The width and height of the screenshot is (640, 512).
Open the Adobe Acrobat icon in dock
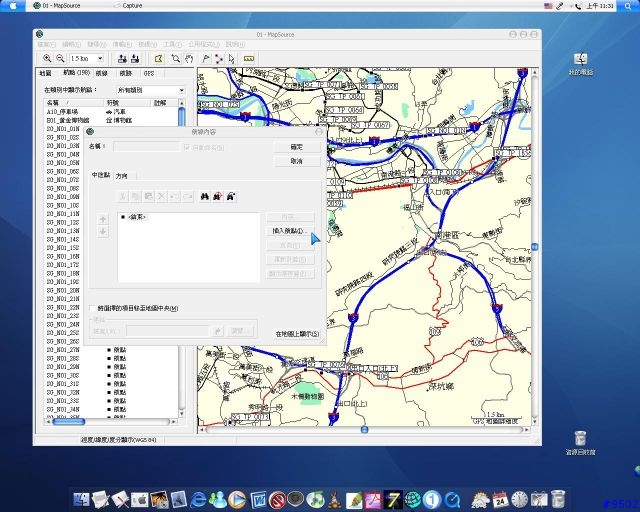pos(373,499)
